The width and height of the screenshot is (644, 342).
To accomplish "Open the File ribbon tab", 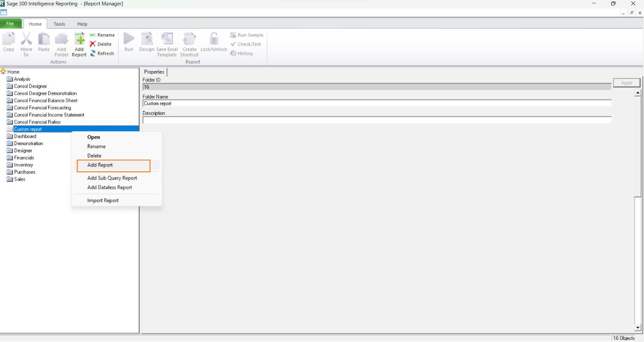I will point(10,24).
